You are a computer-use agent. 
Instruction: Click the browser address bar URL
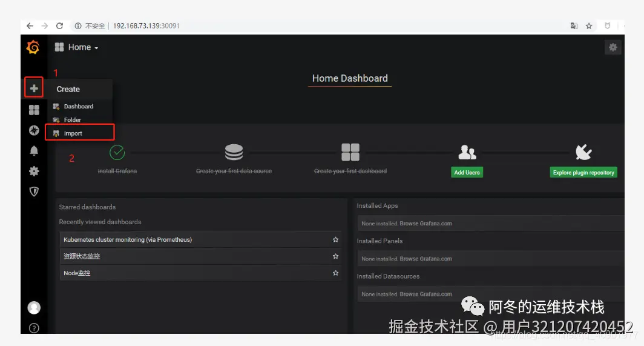(146, 26)
